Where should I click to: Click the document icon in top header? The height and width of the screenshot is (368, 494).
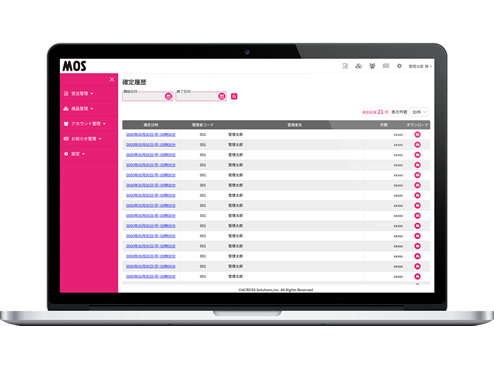click(345, 66)
